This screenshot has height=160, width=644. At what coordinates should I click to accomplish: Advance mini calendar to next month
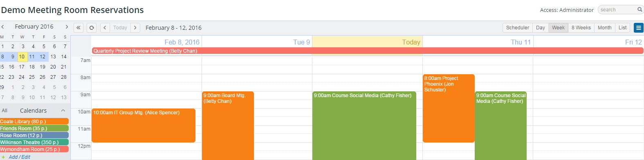[67, 27]
